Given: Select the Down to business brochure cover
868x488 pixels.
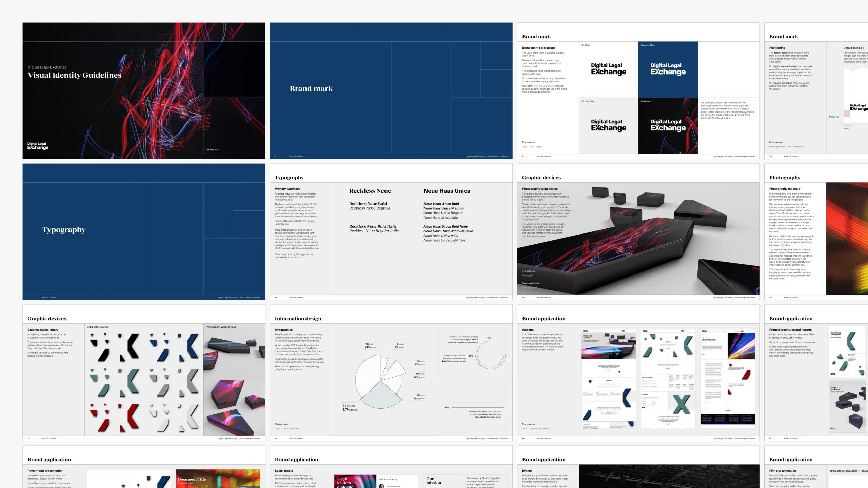Looking at the screenshot, I should (x=847, y=406).
